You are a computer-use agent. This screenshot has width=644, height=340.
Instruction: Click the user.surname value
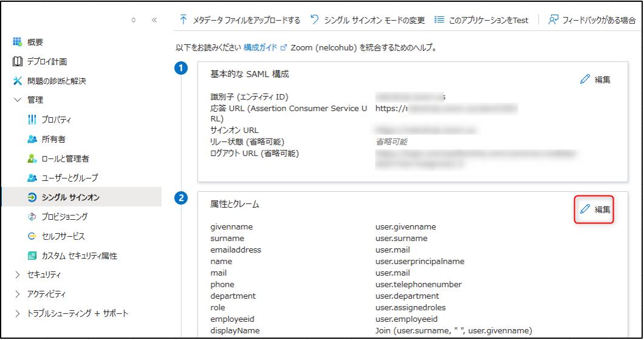[401, 239]
